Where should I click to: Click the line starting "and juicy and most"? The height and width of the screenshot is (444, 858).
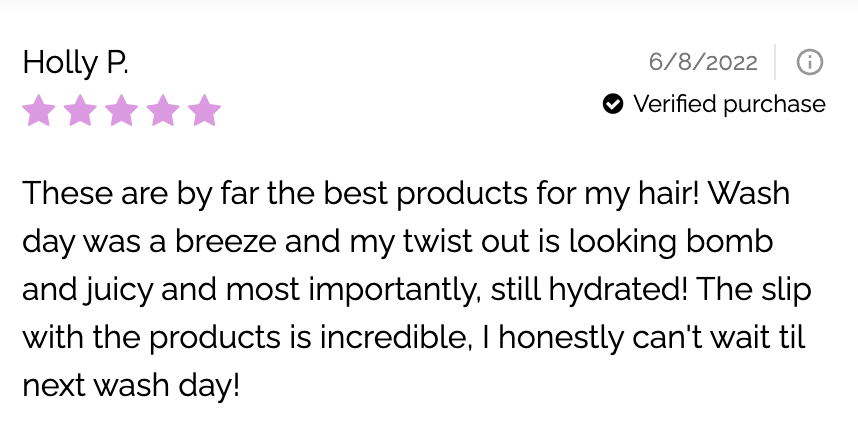click(416, 290)
